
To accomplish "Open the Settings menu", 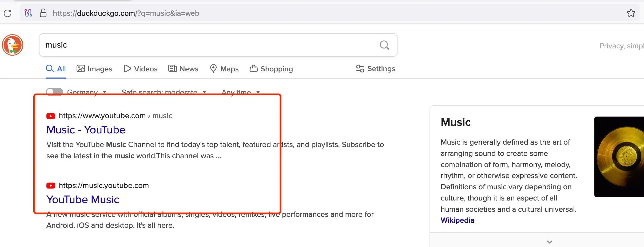I will (x=375, y=69).
